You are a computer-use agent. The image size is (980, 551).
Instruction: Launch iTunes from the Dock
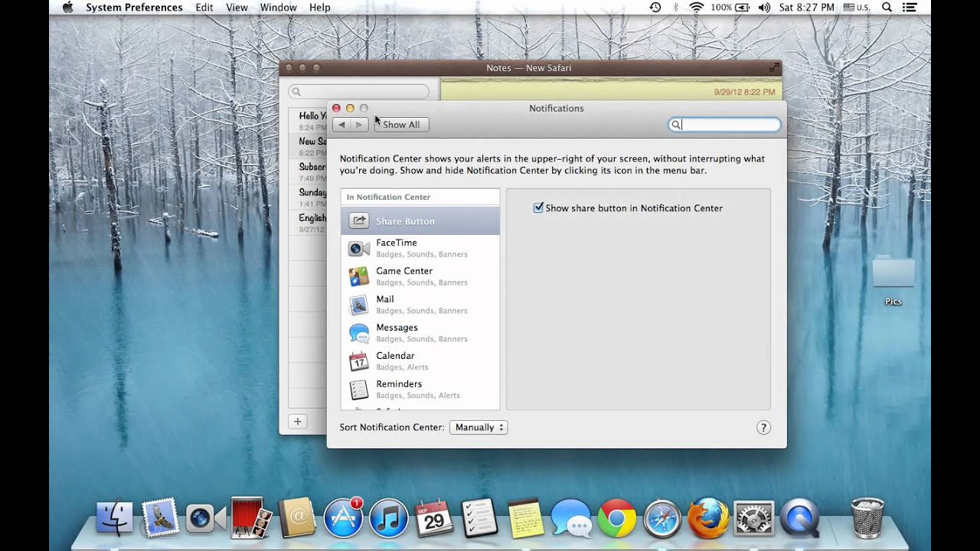click(x=388, y=518)
